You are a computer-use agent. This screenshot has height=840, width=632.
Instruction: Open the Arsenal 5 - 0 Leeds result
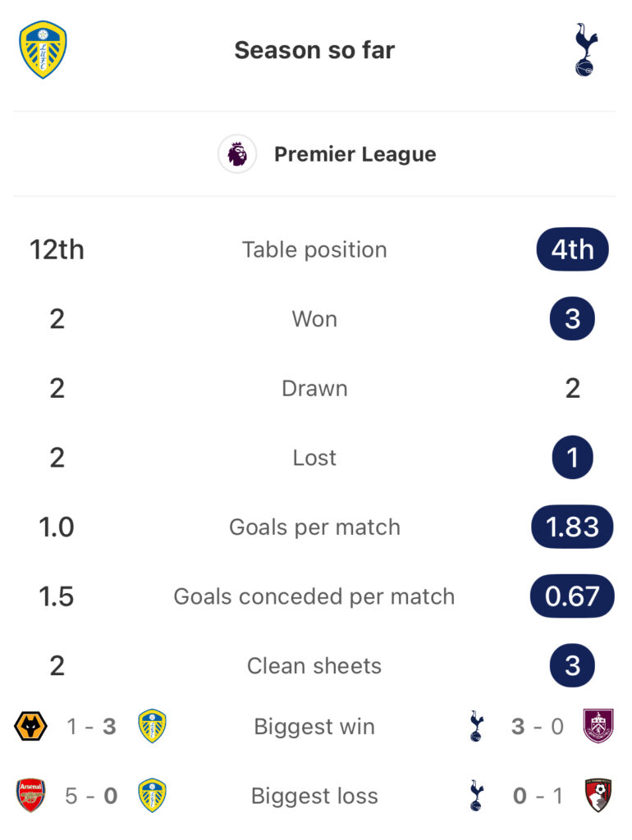click(x=92, y=796)
